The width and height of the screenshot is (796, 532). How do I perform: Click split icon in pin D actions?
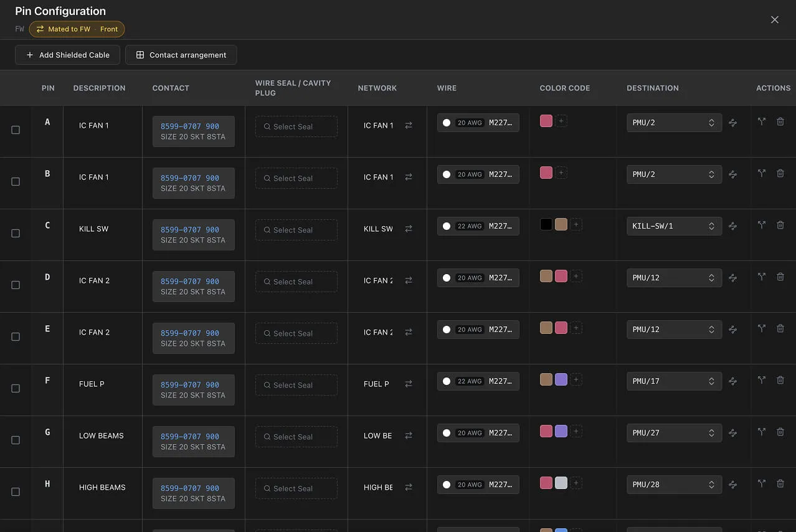761,277
